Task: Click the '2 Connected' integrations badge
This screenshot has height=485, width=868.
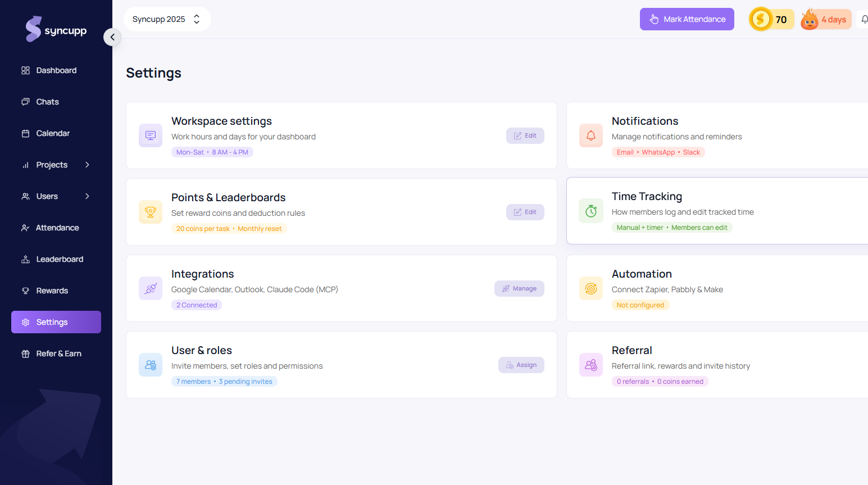Action: tap(197, 305)
